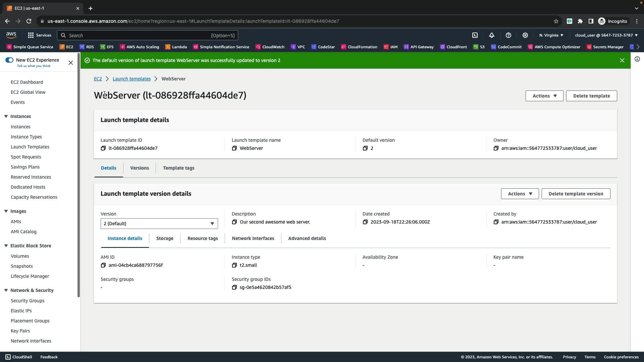644x362 pixels.
Task: Toggle the New EC2 Experience switch
Action: point(9,60)
